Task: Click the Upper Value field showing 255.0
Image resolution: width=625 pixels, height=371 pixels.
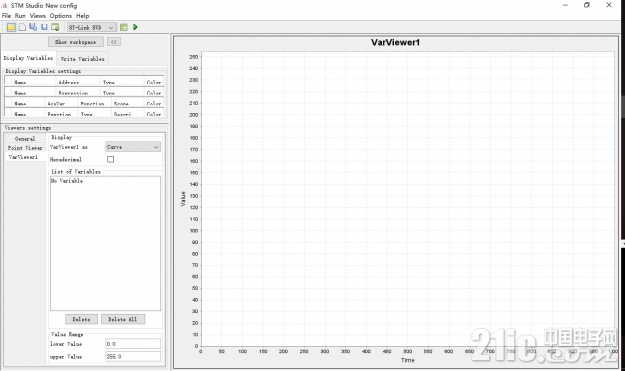Action: click(133, 356)
